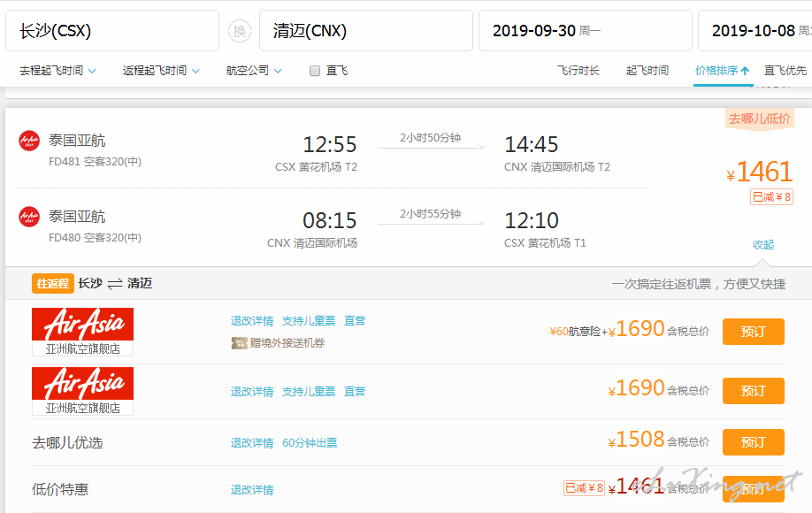Sort by 起飞时间 departure time

pyautogui.click(x=647, y=71)
